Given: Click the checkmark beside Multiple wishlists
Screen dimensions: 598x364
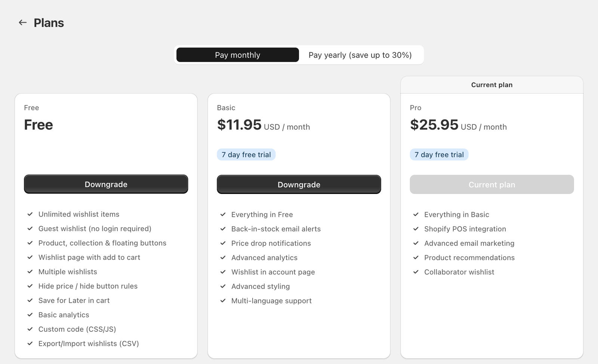Looking at the screenshot, I should tap(30, 272).
